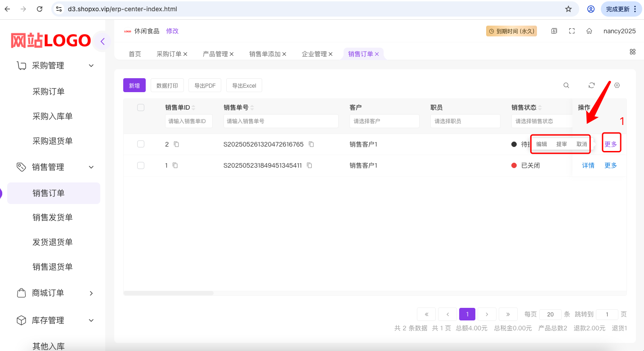Copy the sales order ID 1

175,165
